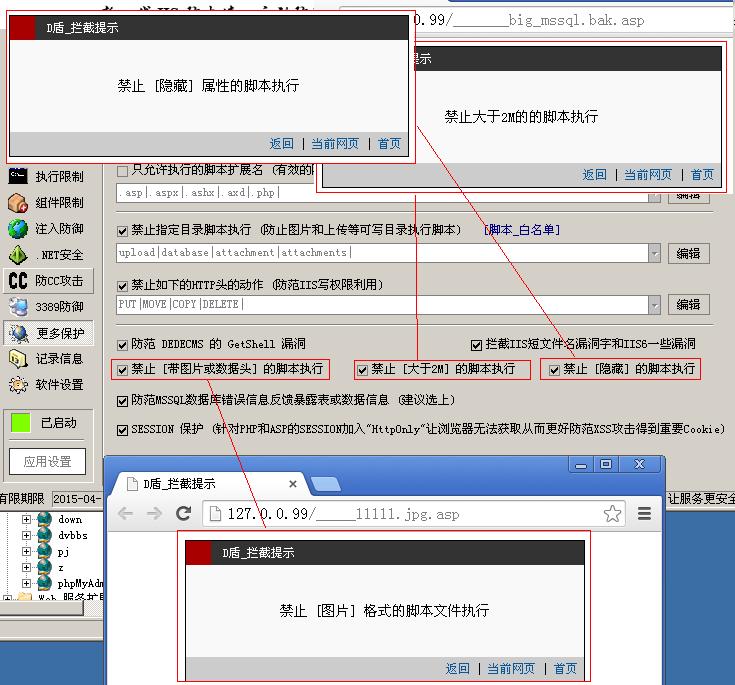Image resolution: width=735 pixels, height=685 pixels.
Task: Click 当前网页 in the 大于2M prompt
Action: coord(647,175)
